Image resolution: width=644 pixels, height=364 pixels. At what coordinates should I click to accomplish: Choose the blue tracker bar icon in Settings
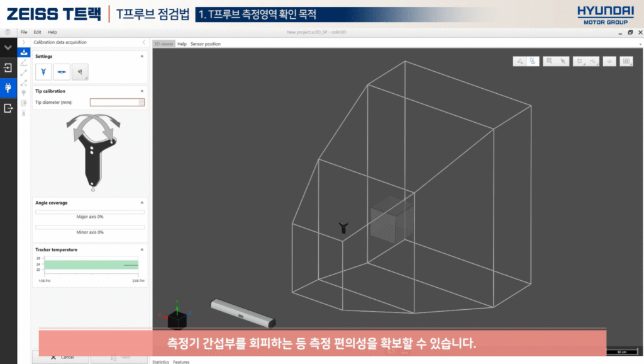tap(62, 72)
